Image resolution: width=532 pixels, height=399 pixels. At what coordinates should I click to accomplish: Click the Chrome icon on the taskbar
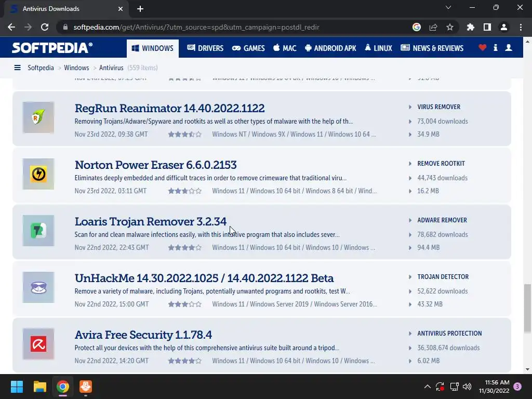coord(63,387)
